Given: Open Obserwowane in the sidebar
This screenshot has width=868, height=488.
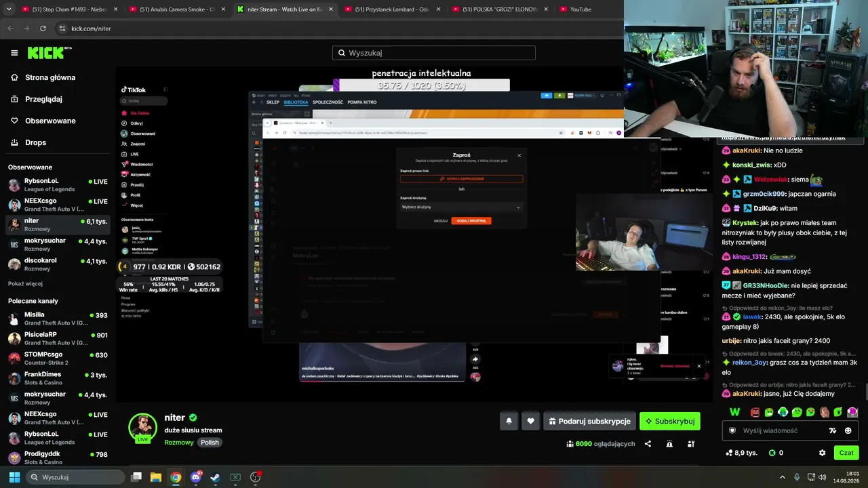Looking at the screenshot, I should point(50,121).
